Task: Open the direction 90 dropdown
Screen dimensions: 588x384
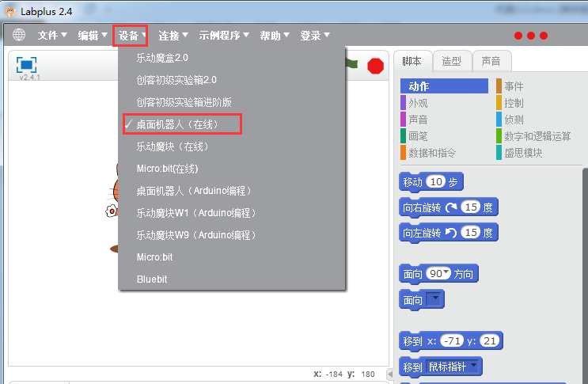Action: pos(438,273)
